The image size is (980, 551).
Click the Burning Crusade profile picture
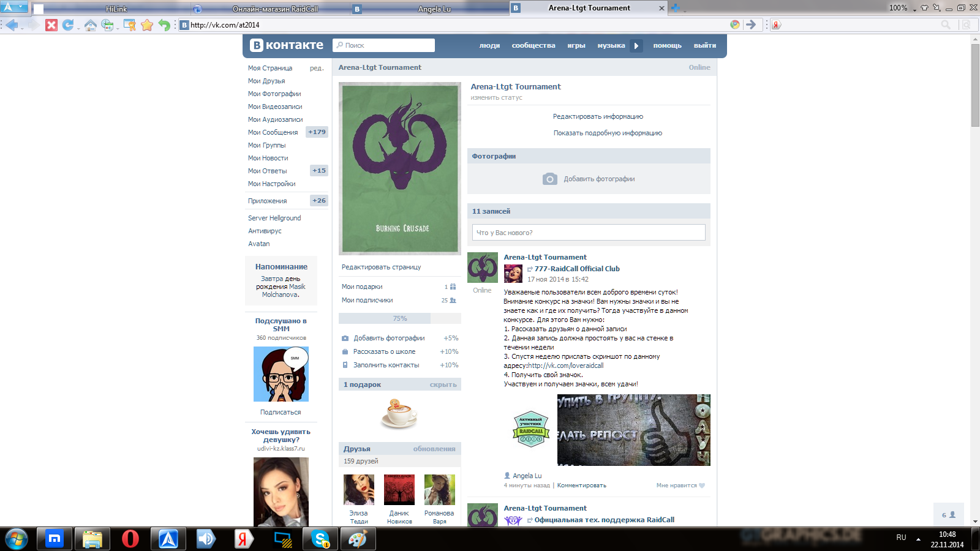click(400, 168)
